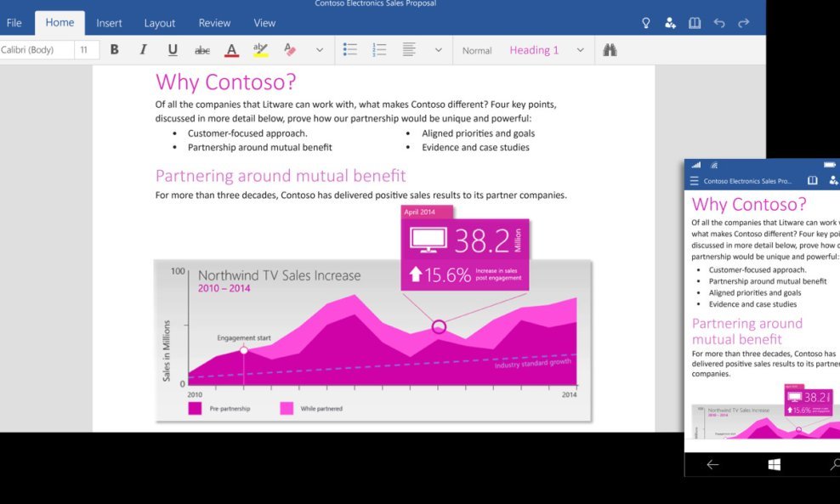
Task: Clear formatting with the eraser icon
Action: point(290,50)
